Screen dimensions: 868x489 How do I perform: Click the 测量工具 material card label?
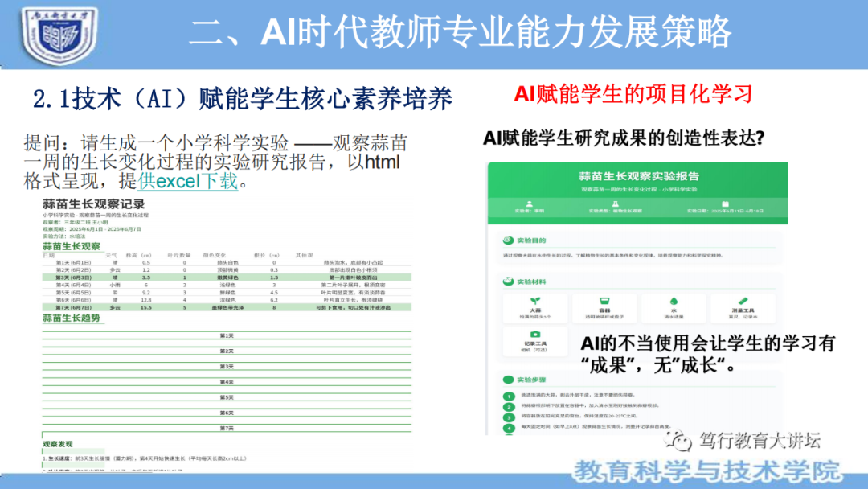click(x=743, y=310)
